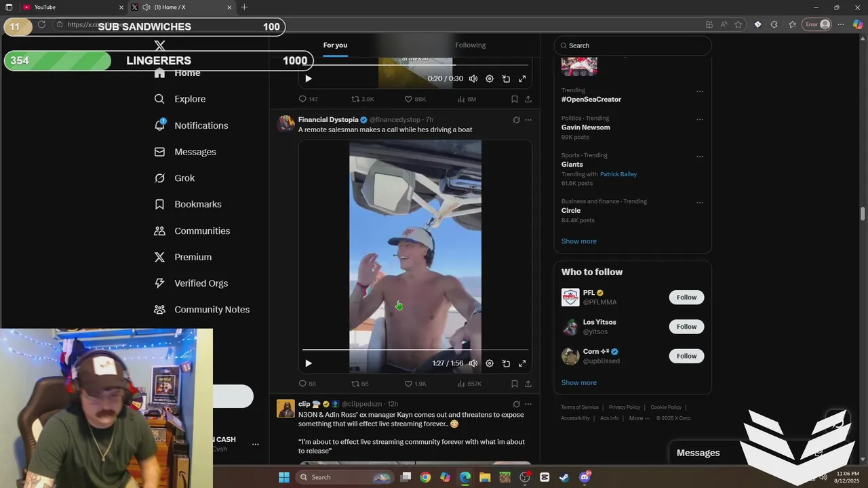View analytics showing 657K views
This screenshot has height=488, width=868.
click(x=469, y=384)
